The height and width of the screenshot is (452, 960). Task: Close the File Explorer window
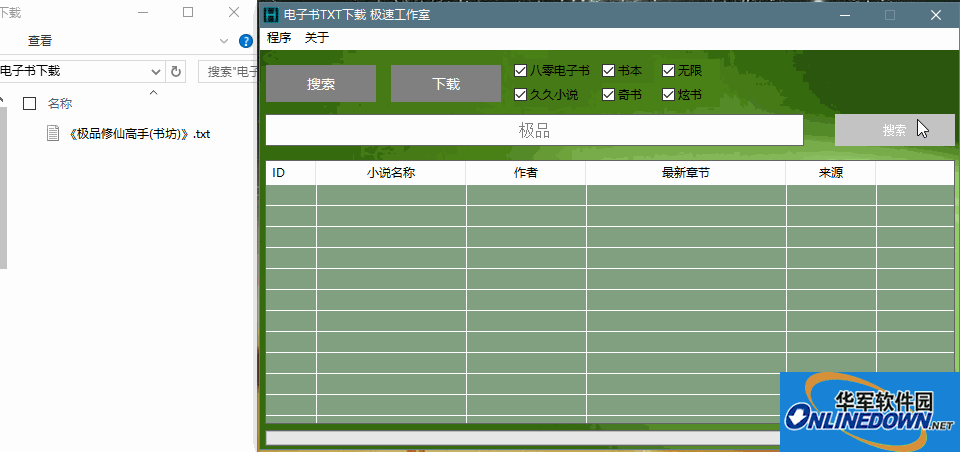point(233,12)
